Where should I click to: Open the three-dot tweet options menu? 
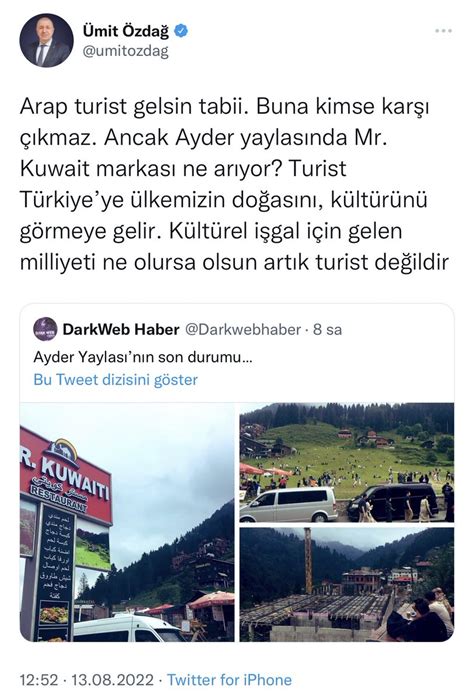[x=443, y=31]
